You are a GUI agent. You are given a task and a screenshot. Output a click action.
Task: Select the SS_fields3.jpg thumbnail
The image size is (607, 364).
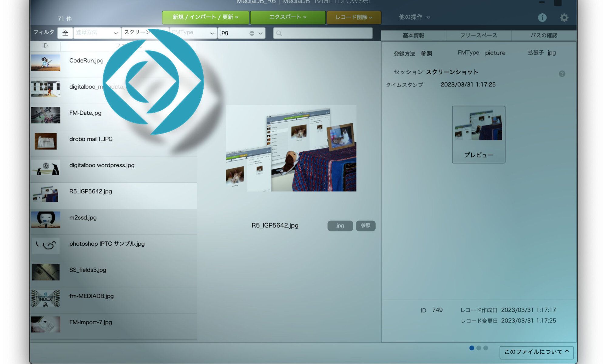click(46, 272)
